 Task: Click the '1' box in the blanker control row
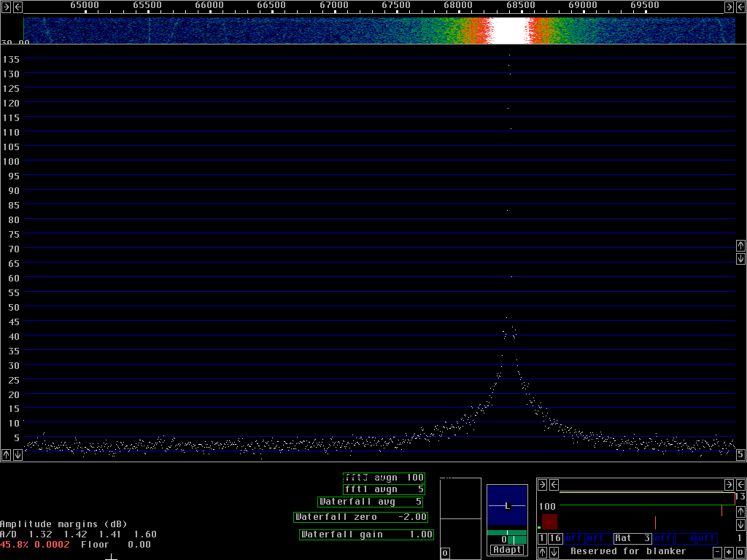coord(542,539)
